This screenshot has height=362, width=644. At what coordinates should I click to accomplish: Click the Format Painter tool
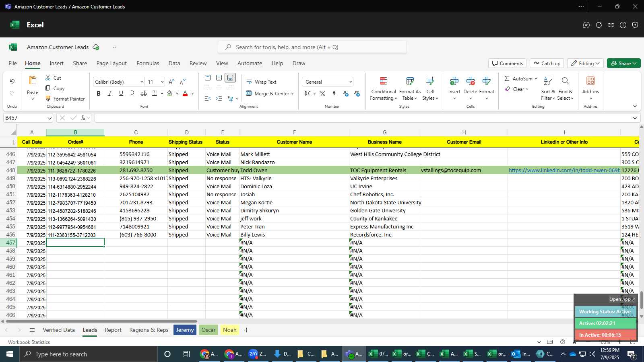[x=65, y=99]
